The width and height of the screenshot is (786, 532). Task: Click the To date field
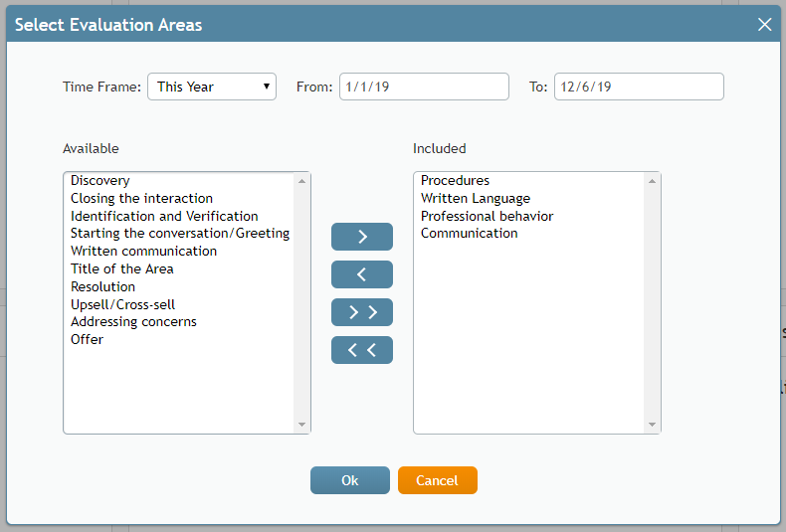click(639, 87)
